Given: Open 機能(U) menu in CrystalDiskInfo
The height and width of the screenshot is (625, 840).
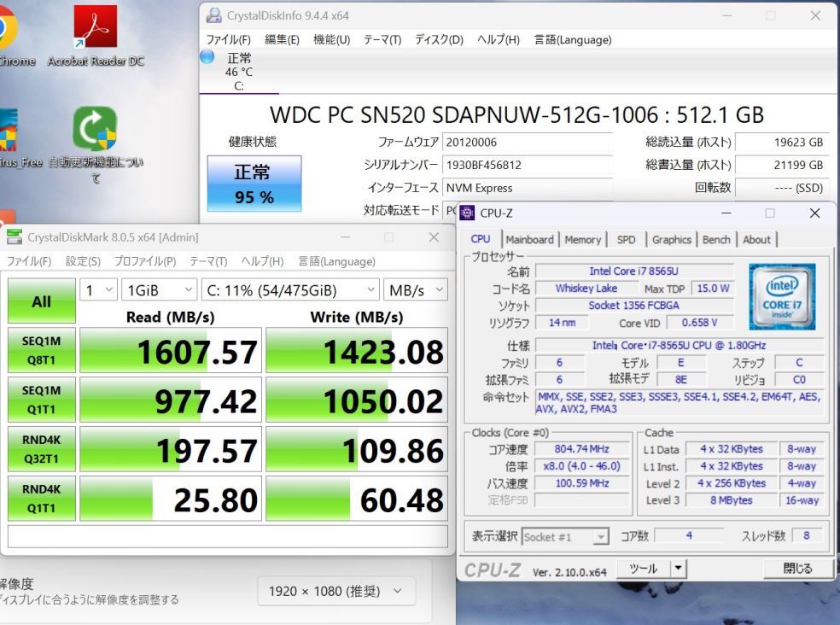Looking at the screenshot, I should click(331, 39).
